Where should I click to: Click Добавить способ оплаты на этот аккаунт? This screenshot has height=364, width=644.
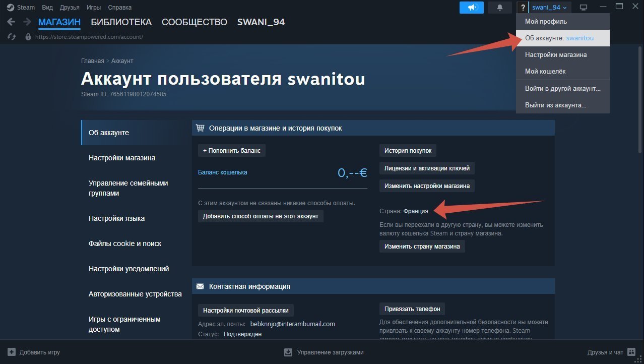(261, 216)
